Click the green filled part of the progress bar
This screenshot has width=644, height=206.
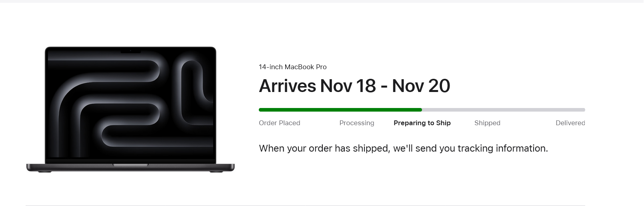click(x=340, y=110)
